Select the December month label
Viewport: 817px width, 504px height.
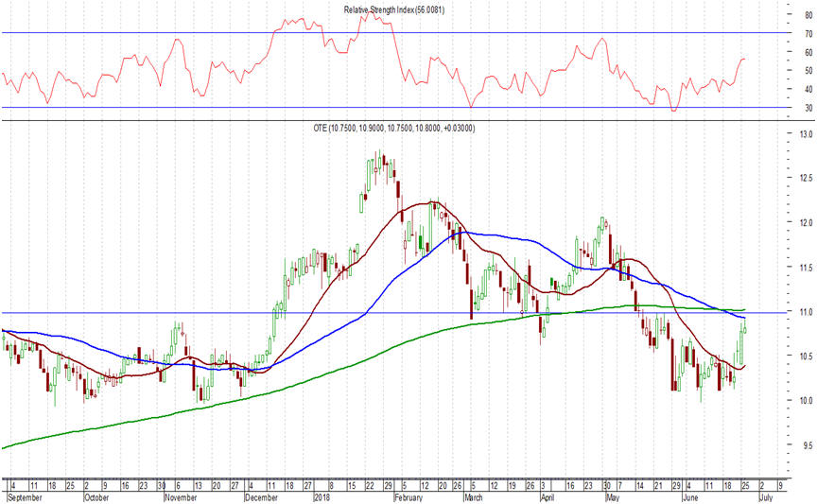pyautogui.click(x=261, y=497)
